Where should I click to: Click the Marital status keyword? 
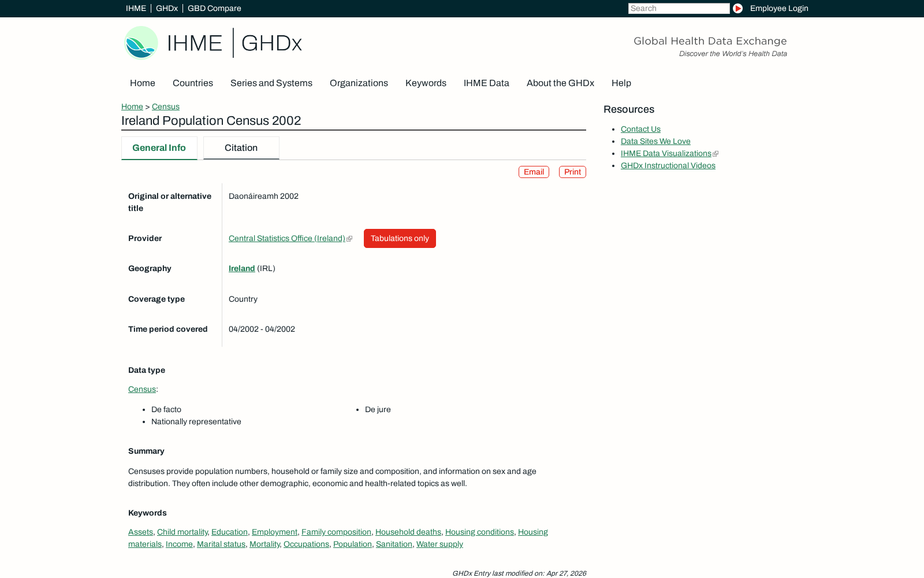(221, 544)
